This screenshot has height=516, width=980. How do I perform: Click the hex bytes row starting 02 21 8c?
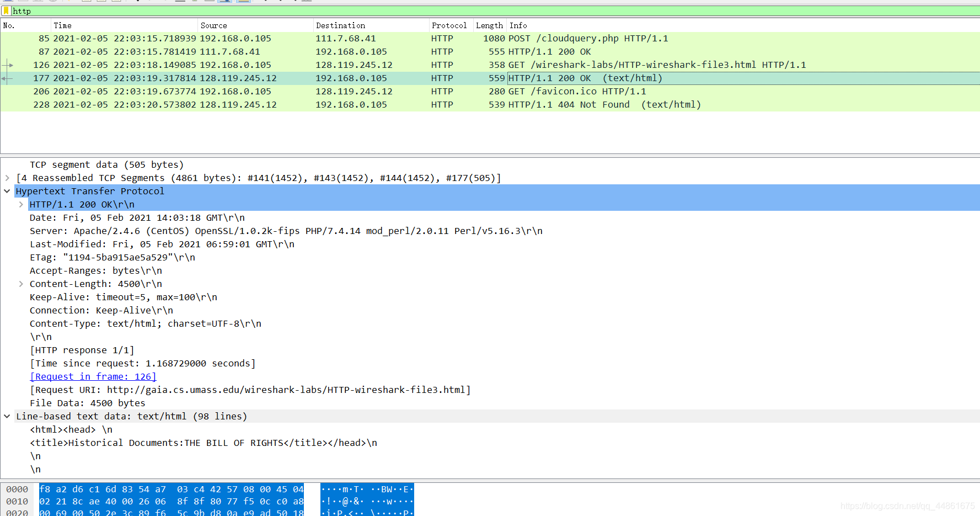[172, 502]
